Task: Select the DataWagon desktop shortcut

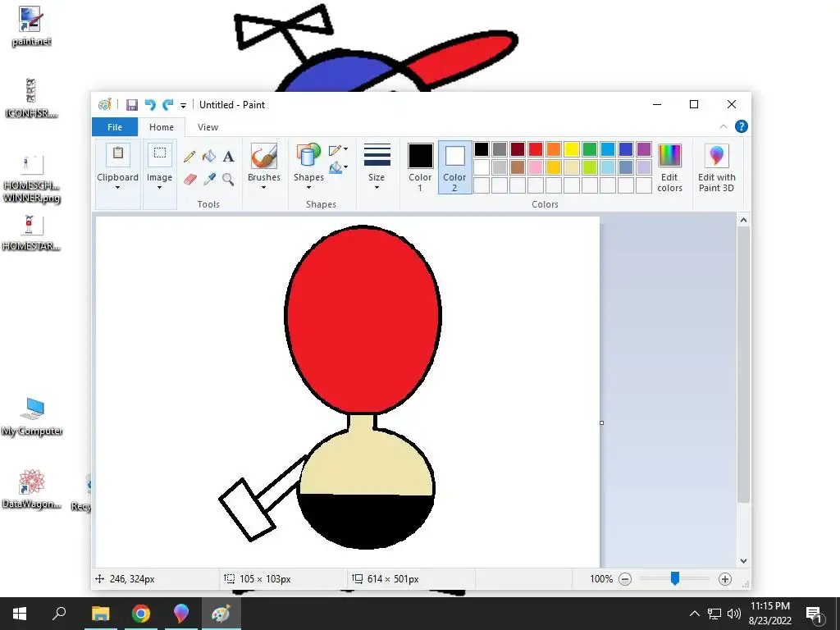Action: [31, 489]
